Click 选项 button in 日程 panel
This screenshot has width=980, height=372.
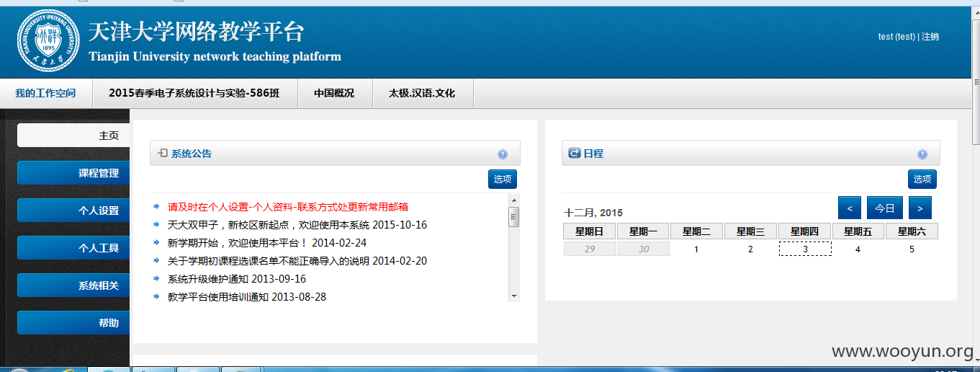(922, 179)
